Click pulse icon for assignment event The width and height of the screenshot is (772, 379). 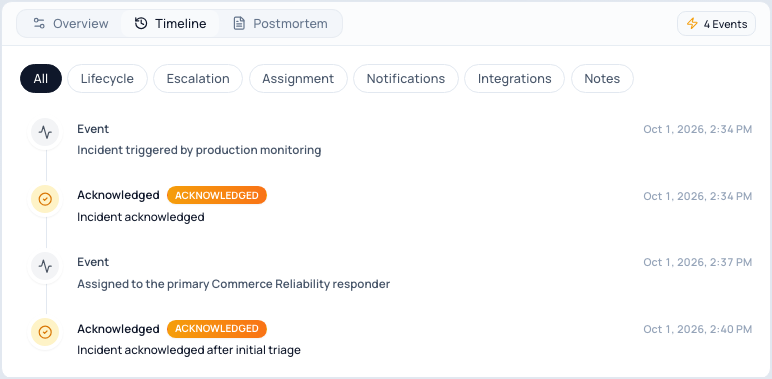pos(45,266)
